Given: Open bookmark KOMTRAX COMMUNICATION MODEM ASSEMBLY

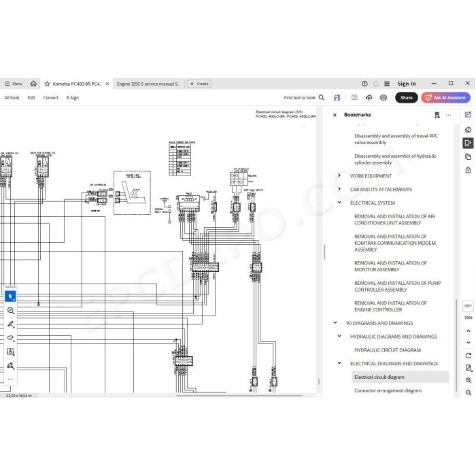Looking at the screenshot, I should click(395, 243).
